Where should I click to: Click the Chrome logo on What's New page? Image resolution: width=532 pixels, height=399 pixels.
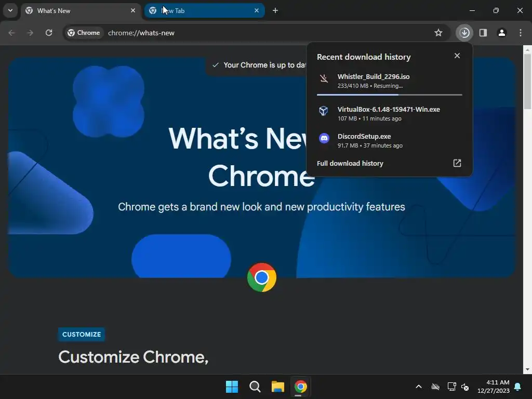click(x=262, y=277)
